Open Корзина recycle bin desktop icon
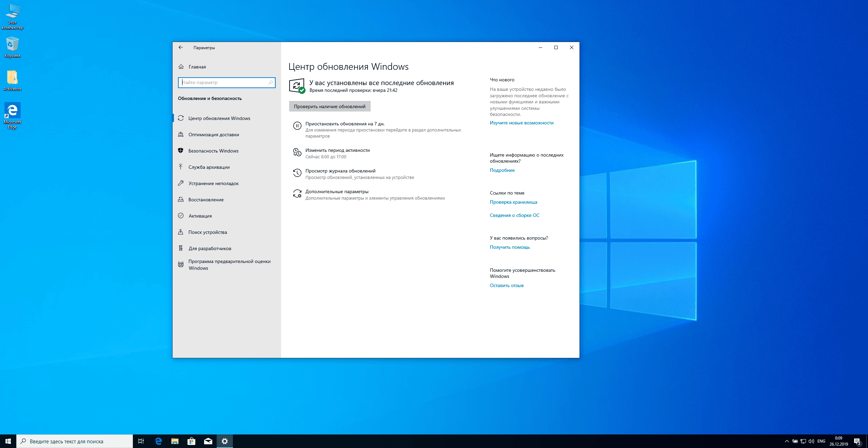The width and height of the screenshot is (868, 448). coord(13,47)
